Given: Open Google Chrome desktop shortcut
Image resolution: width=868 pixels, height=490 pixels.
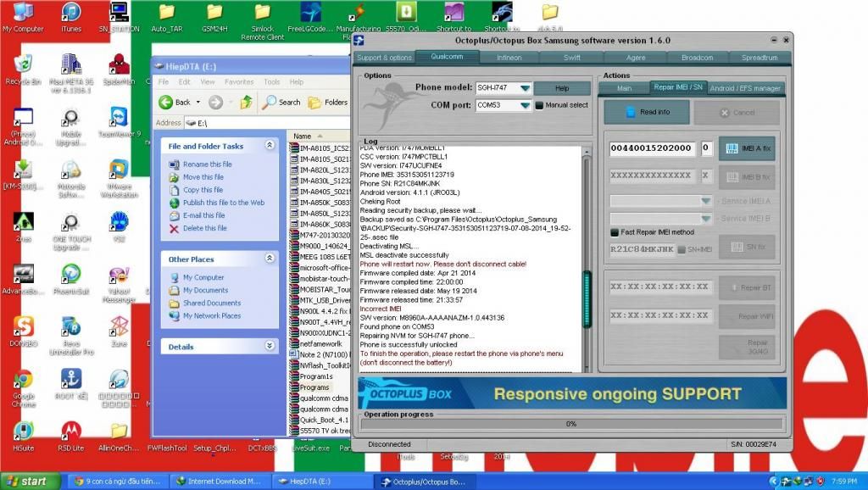Looking at the screenshot, I should pyautogui.click(x=23, y=387).
